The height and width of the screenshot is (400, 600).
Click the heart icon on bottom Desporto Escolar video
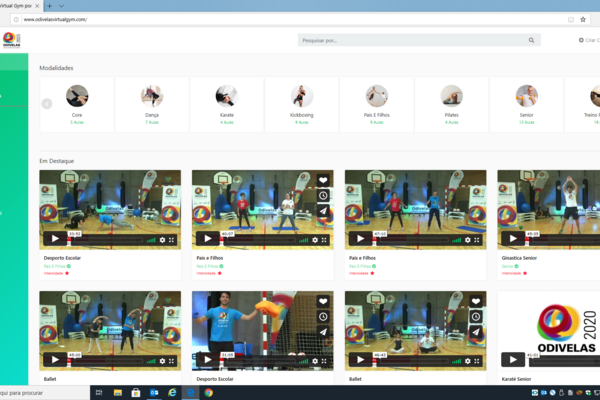coord(323,301)
